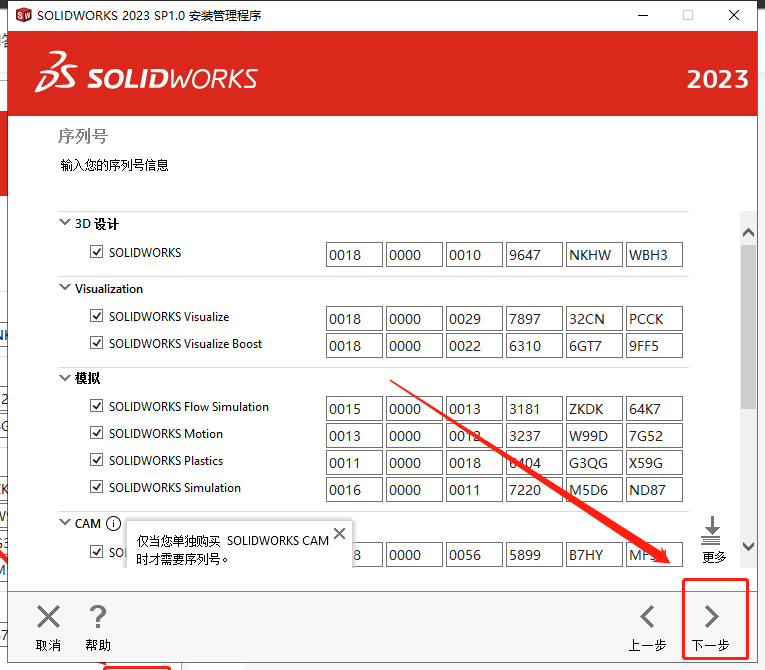This screenshot has height=670, width=765.
Task: Click the SOLIDWORKS logo in red banner
Action: (147, 79)
